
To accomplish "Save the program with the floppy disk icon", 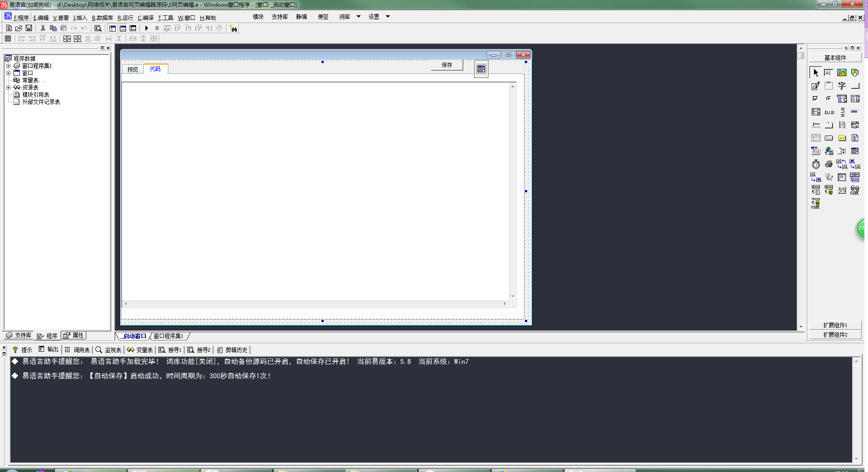I will pos(29,28).
